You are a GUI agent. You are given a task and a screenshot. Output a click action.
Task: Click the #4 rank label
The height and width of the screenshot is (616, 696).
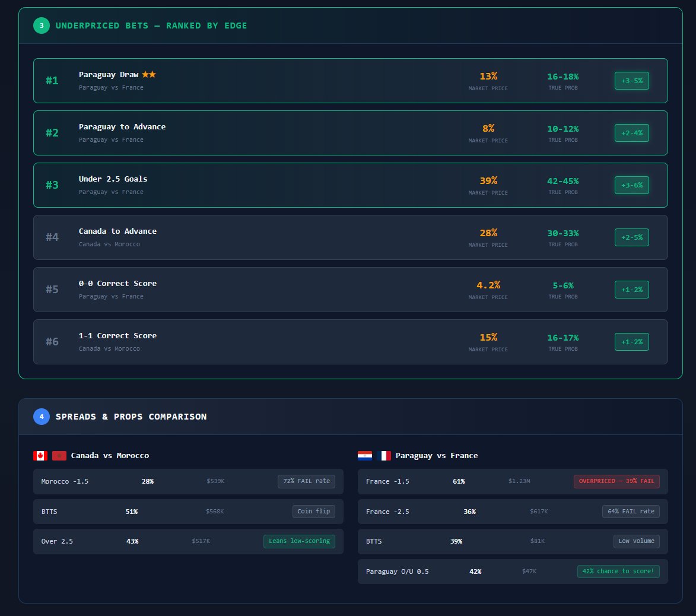(52, 237)
